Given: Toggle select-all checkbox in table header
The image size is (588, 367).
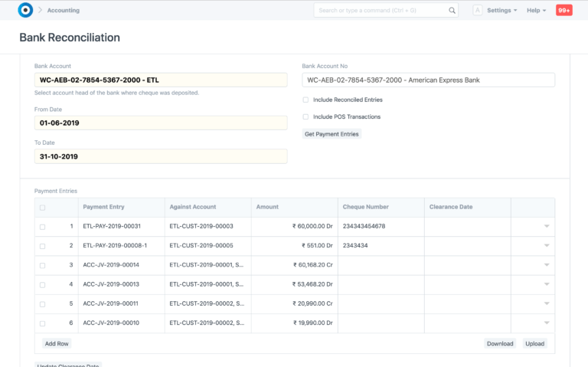Looking at the screenshot, I should point(42,207).
